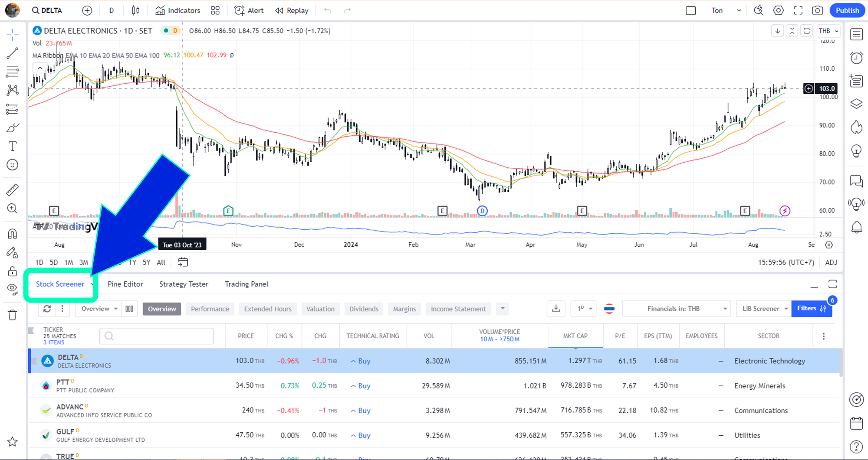Switch to the Strategy Tester tab
The image size is (868, 460).
[184, 284]
